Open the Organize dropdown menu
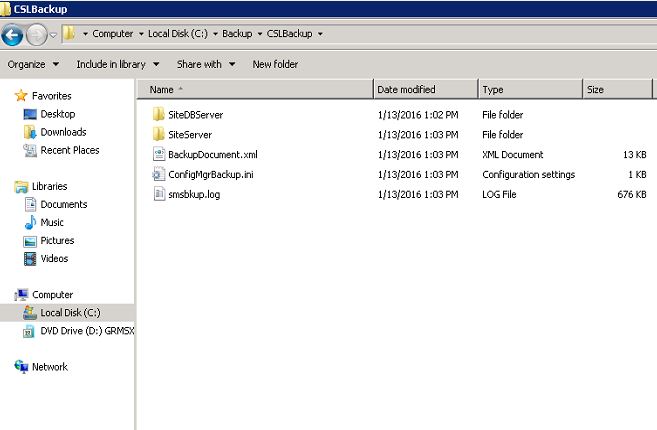Viewport: 657px width, 430px height. 33,64
